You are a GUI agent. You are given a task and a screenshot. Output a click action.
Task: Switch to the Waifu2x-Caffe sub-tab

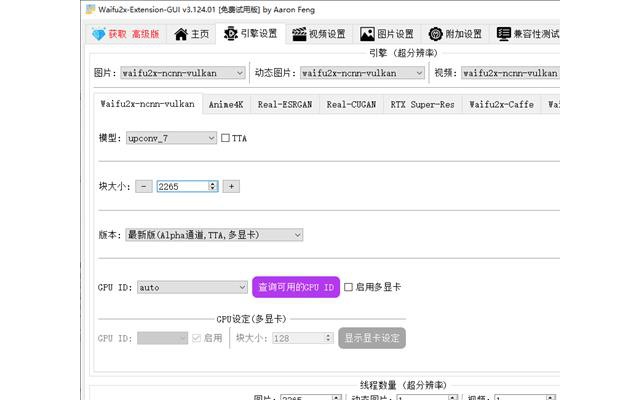[501, 104]
